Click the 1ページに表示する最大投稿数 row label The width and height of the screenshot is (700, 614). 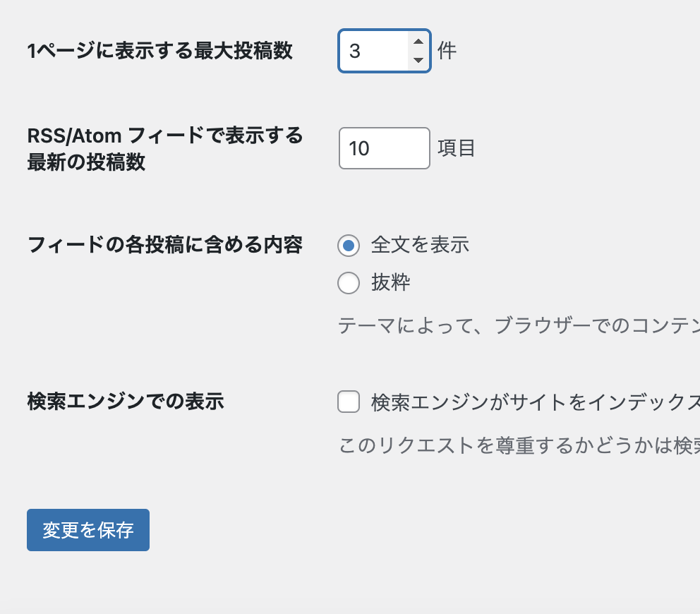pos(159,51)
